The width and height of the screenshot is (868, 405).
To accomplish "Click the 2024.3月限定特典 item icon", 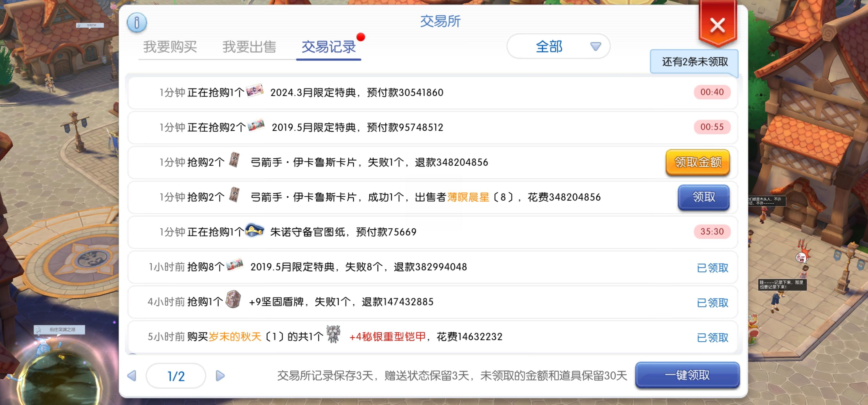I will (254, 91).
